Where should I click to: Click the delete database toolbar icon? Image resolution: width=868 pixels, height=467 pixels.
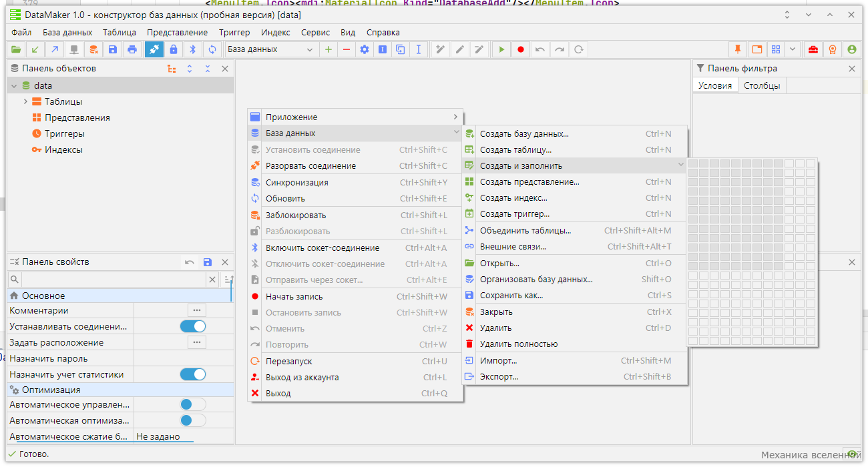(93, 49)
